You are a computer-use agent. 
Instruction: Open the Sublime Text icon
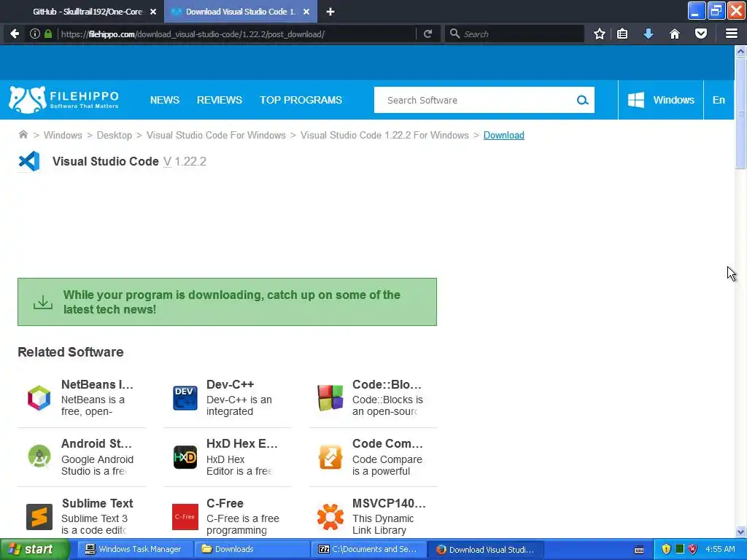(x=39, y=517)
